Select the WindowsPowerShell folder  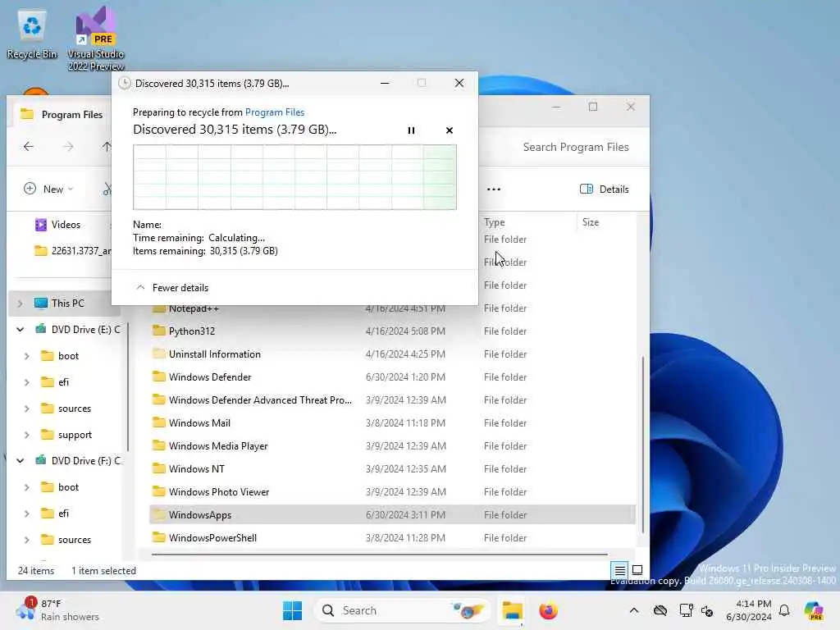[392, 538]
